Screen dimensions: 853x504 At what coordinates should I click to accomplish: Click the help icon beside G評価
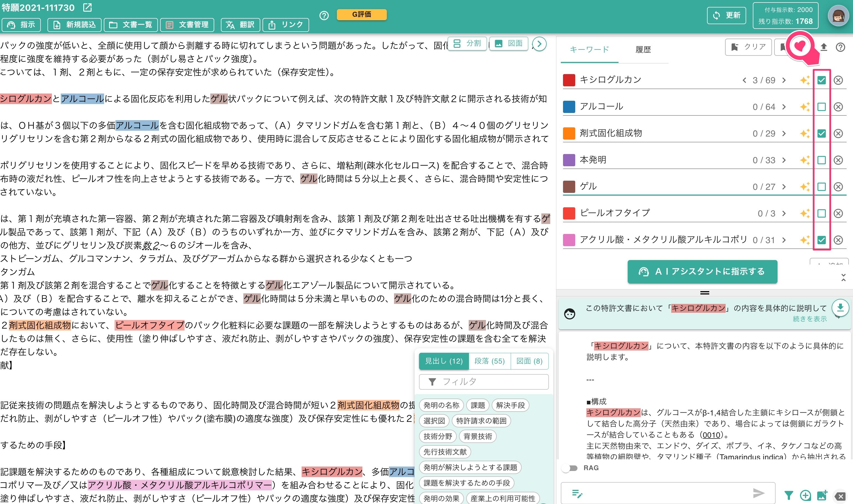pyautogui.click(x=324, y=15)
